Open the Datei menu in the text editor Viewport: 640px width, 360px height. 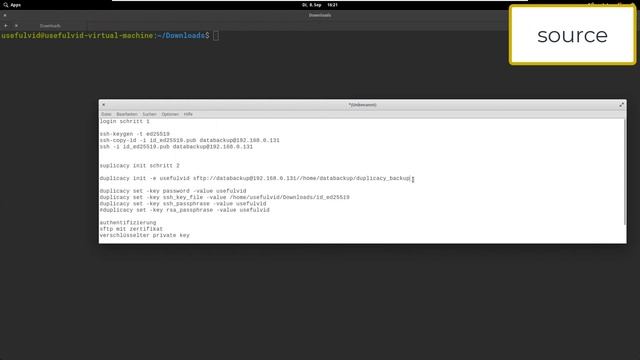click(106, 114)
